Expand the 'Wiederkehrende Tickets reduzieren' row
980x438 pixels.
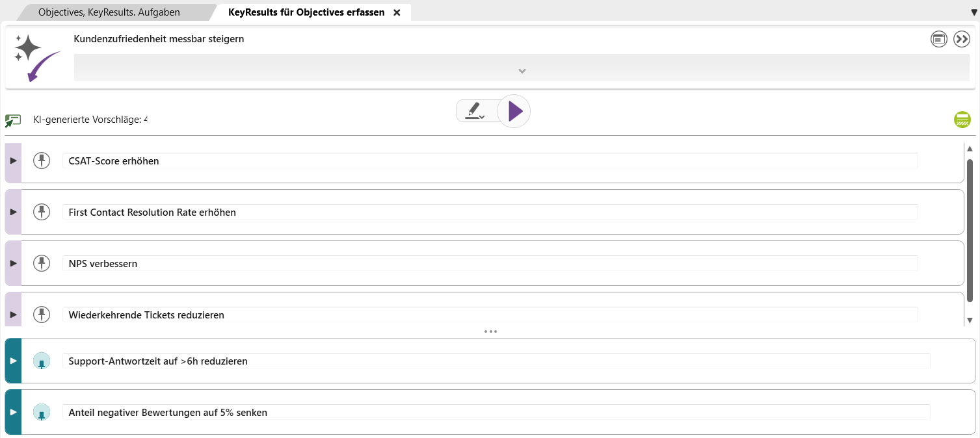[x=13, y=315]
